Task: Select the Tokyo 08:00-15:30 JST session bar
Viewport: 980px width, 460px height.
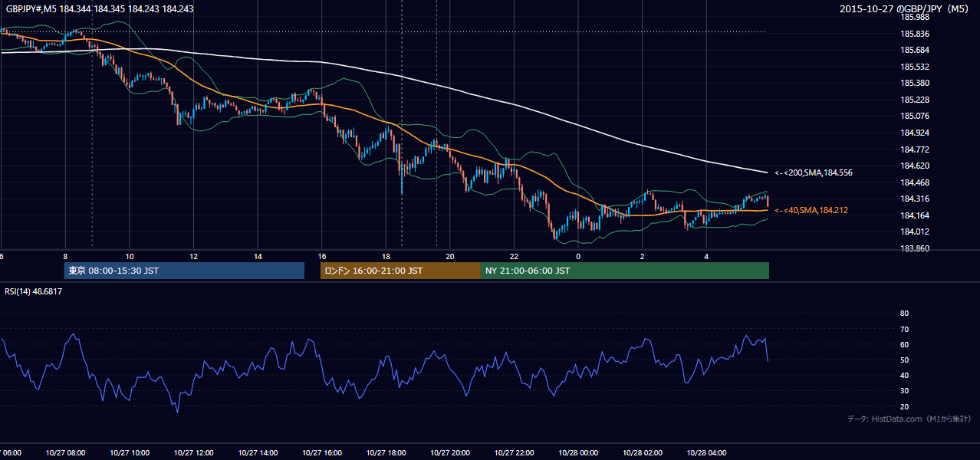Action: click(184, 271)
